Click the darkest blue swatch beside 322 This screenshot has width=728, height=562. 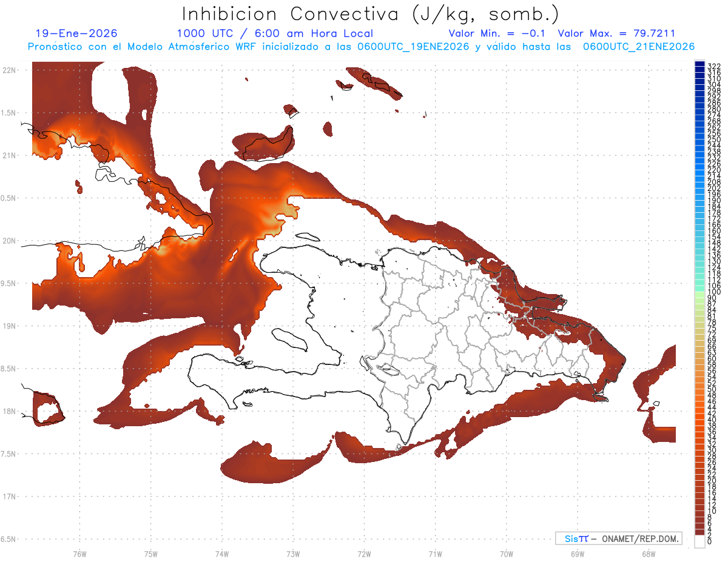pyautogui.click(x=700, y=63)
